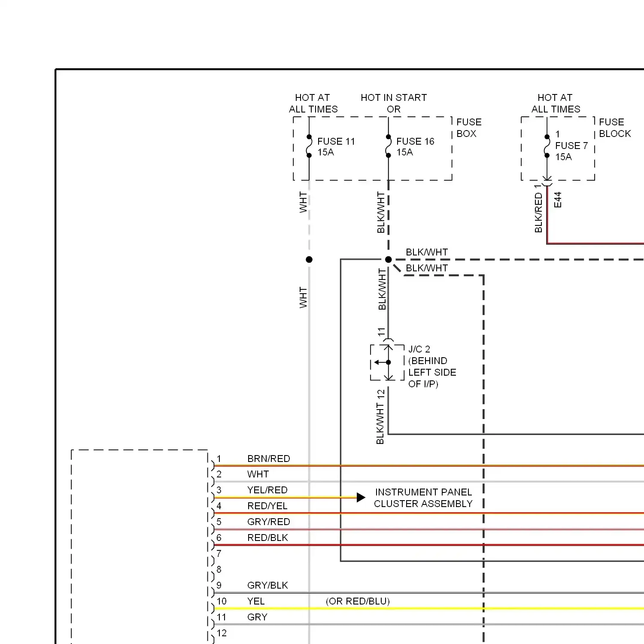The image size is (644, 644).
Task: Select the FUSE BLOCK label
Action: pyautogui.click(x=615, y=128)
